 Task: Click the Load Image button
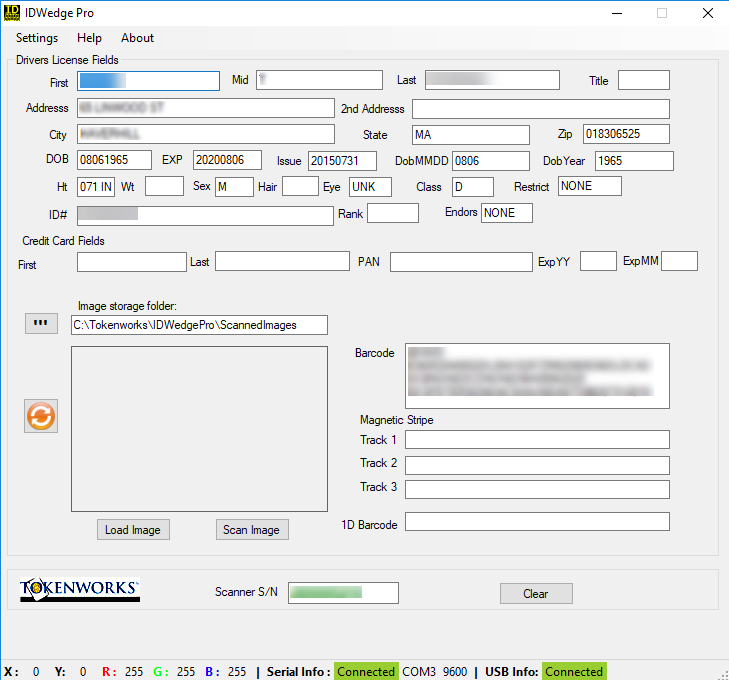tap(133, 530)
